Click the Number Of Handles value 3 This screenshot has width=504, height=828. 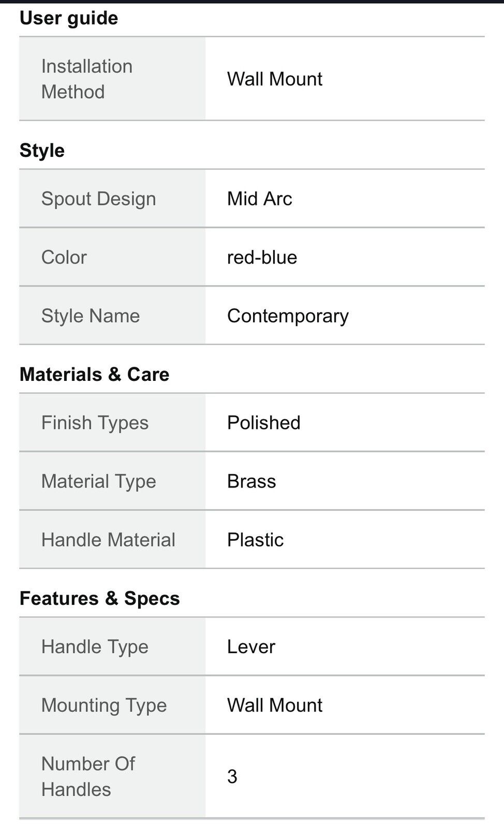[232, 776]
